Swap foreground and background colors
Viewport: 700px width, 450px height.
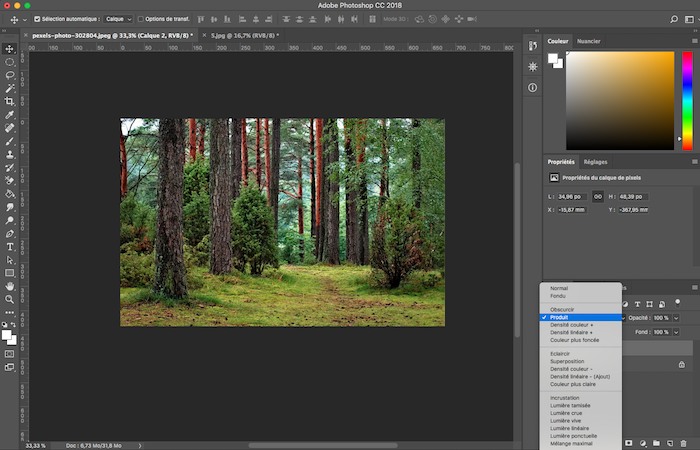tap(14, 325)
